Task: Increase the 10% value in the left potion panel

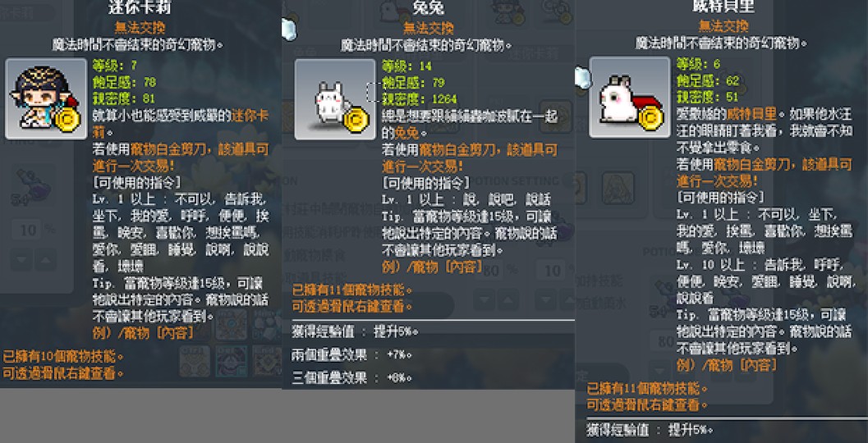Action: [45, 260]
